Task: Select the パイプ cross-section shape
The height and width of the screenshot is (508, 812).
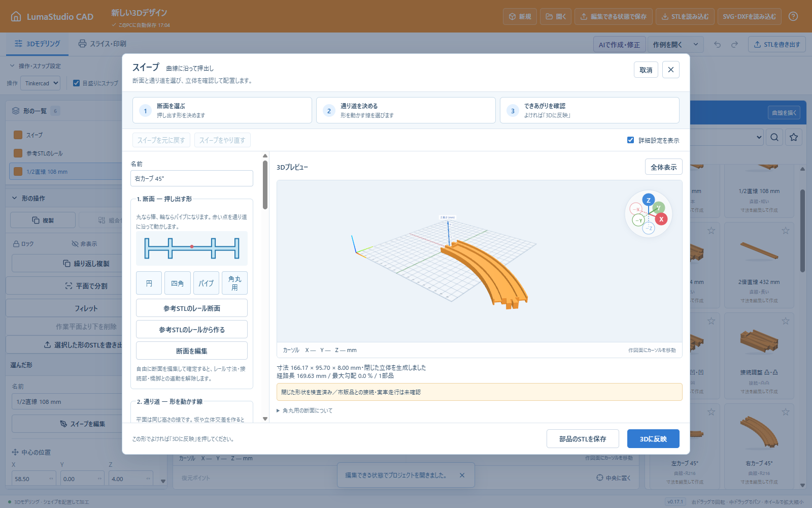Action: pos(206,283)
